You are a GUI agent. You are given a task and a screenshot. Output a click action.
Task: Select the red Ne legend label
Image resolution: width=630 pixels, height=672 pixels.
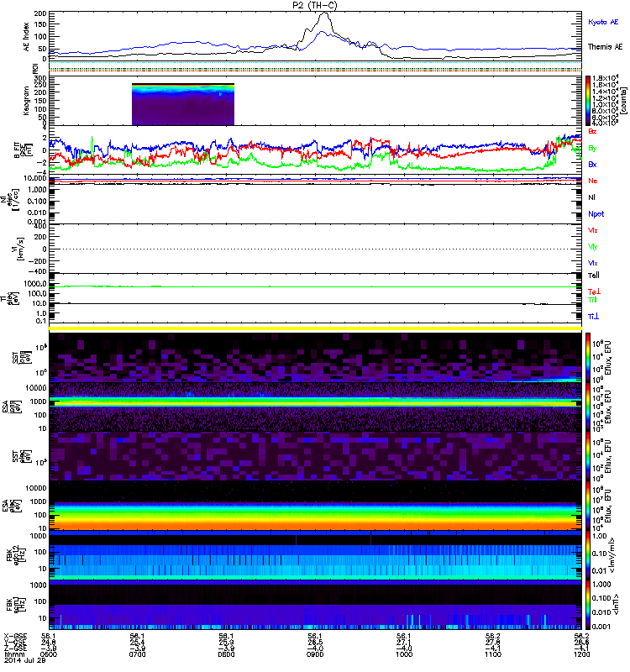(x=593, y=181)
